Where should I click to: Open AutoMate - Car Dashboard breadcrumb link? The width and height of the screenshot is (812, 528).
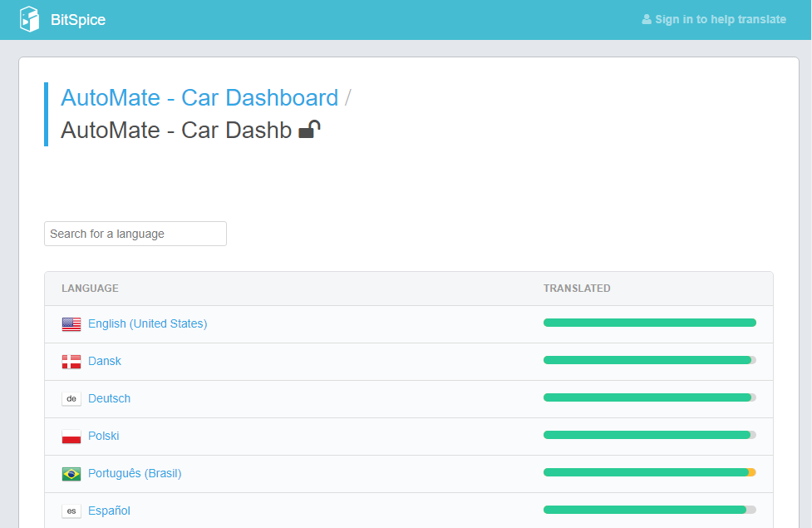[199, 97]
